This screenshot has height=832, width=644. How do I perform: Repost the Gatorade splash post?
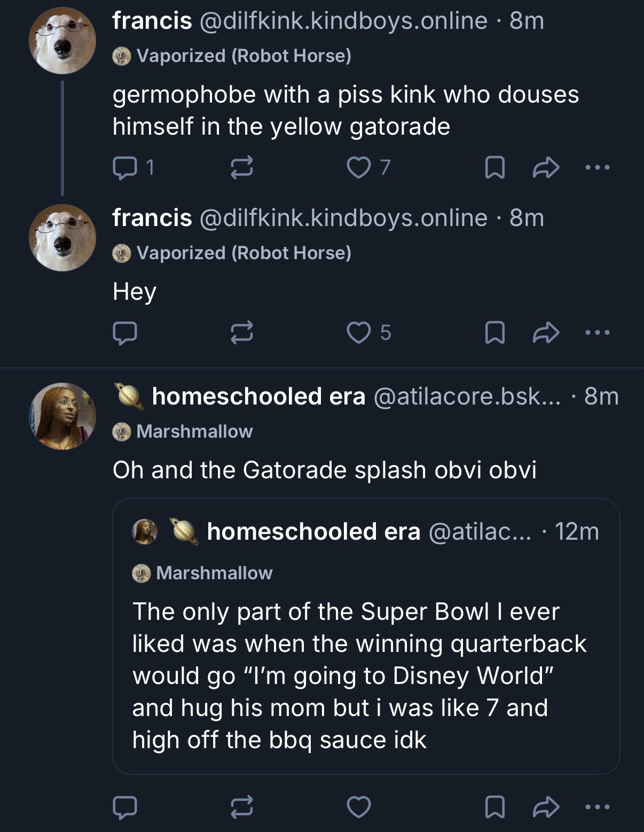coord(241,807)
